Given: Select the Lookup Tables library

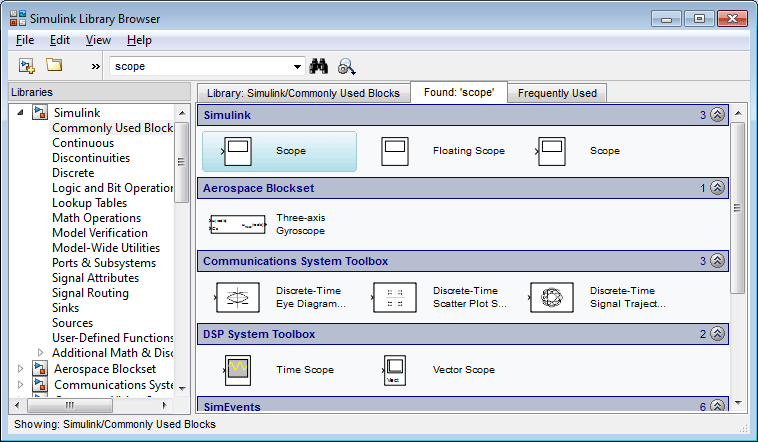Looking at the screenshot, I should coord(89,203).
